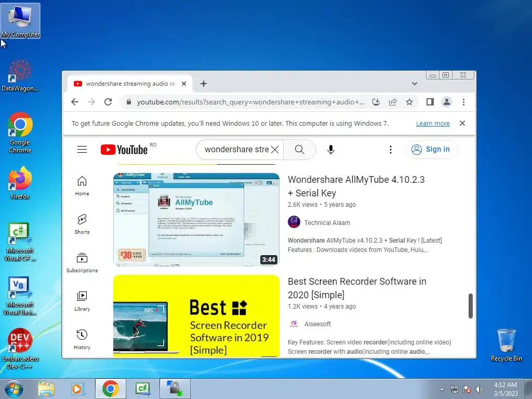Visit the Technical Alaam channel
532x399 pixels.
pos(327,222)
